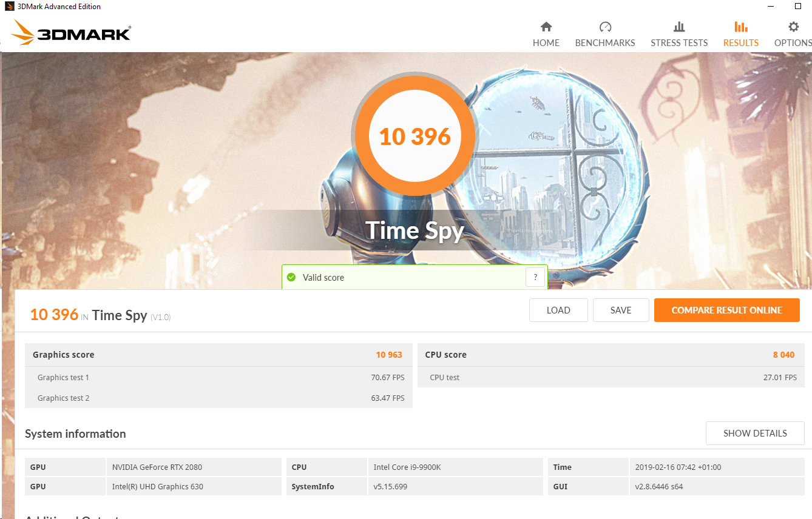Click the 10 396 score circle

click(x=415, y=136)
